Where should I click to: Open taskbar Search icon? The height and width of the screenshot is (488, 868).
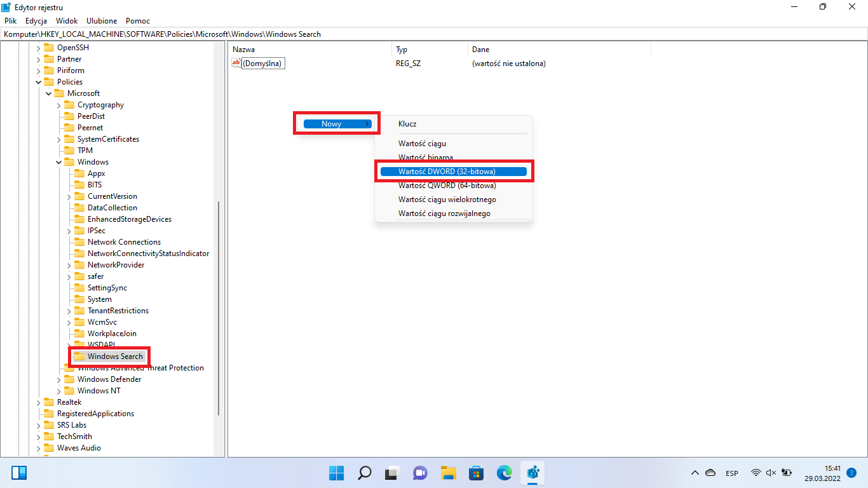[364, 473]
